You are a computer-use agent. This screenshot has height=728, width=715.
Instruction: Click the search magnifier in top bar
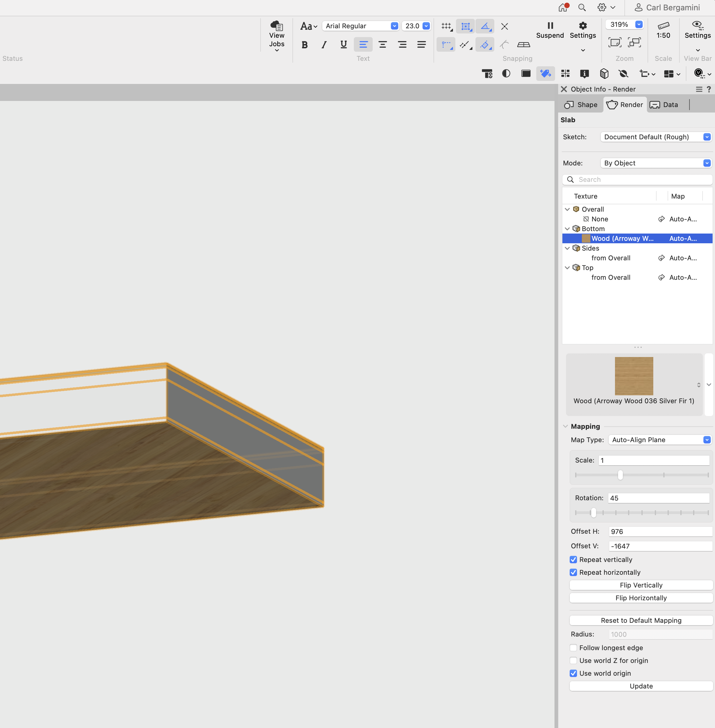pos(582,8)
